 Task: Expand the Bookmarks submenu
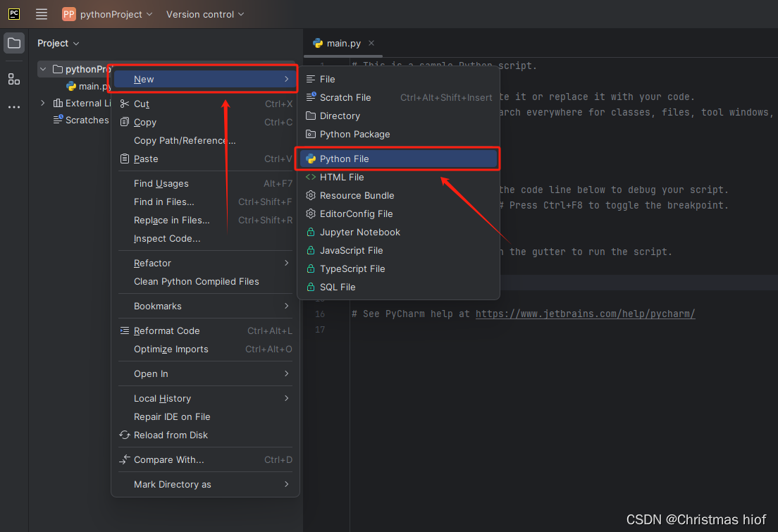coord(286,307)
